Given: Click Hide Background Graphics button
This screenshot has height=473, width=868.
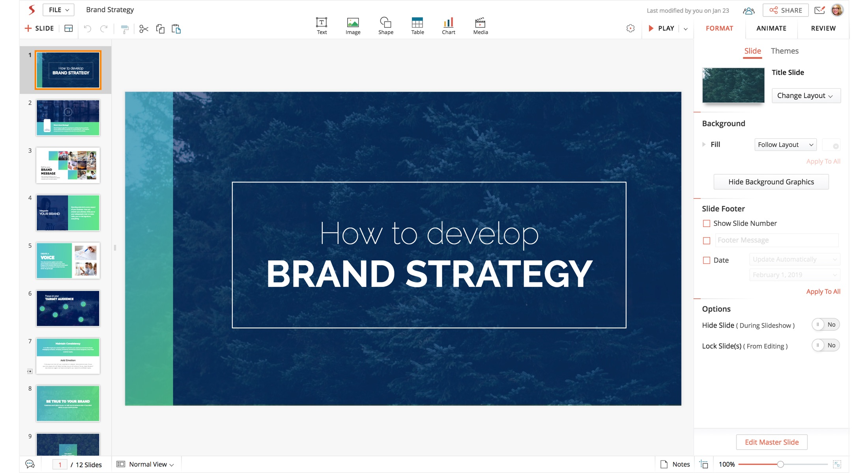Looking at the screenshot, I should [x=771, y=182].
